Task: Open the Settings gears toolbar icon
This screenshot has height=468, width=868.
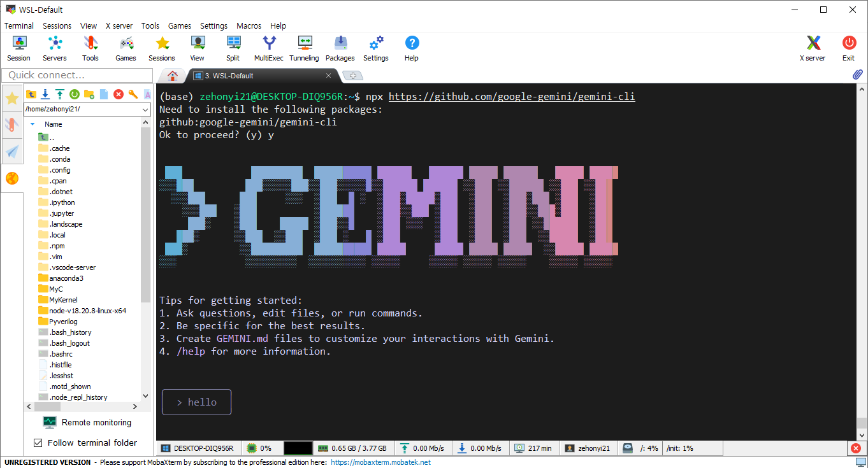Action: [x=376, y=48]
